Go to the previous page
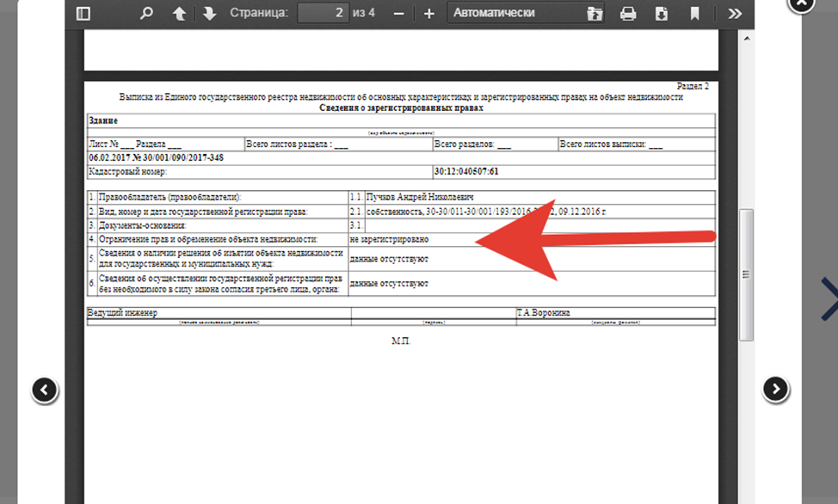This screenshot has height=504, width=838. pos(179,14)
